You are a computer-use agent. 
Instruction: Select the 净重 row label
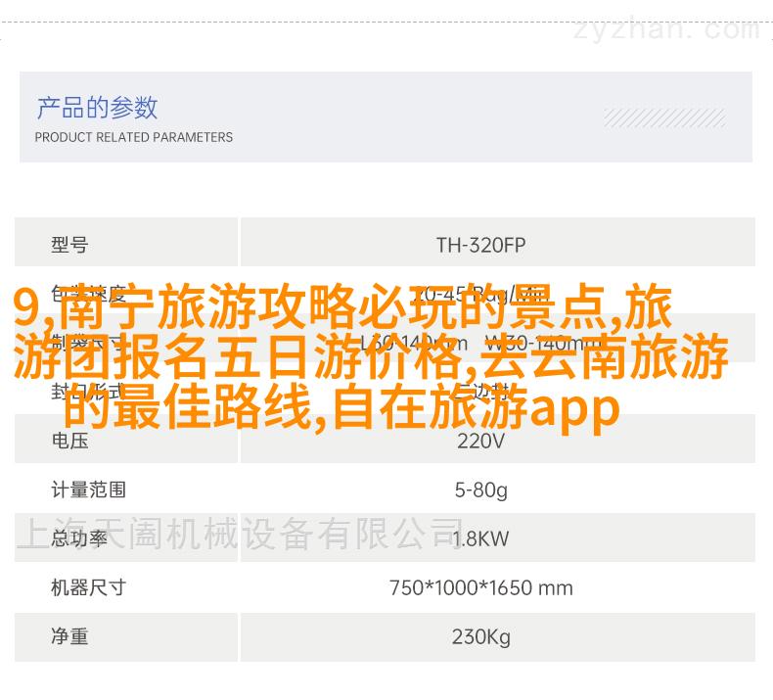click(69, 636)
